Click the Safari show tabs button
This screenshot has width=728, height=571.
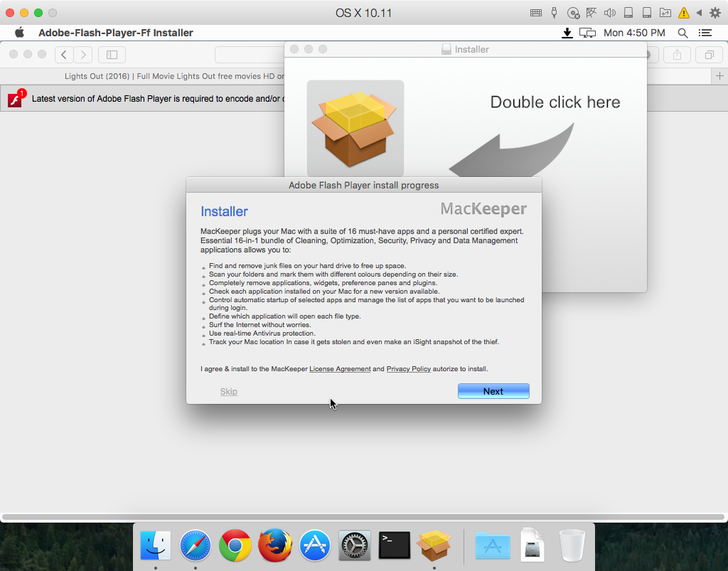(709, 55)
